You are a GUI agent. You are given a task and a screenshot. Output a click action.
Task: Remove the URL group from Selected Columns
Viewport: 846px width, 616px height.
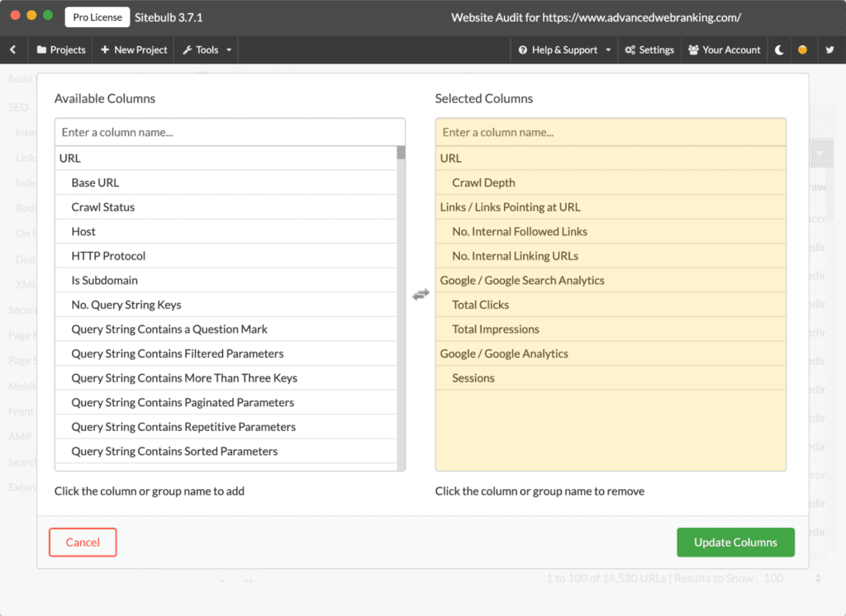pos(611,158)
